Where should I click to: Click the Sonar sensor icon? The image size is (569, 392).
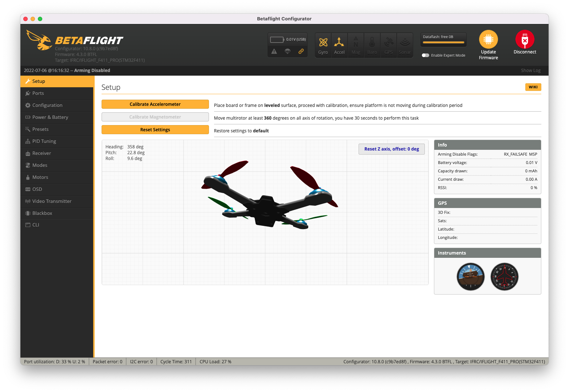tap(405, 45)
